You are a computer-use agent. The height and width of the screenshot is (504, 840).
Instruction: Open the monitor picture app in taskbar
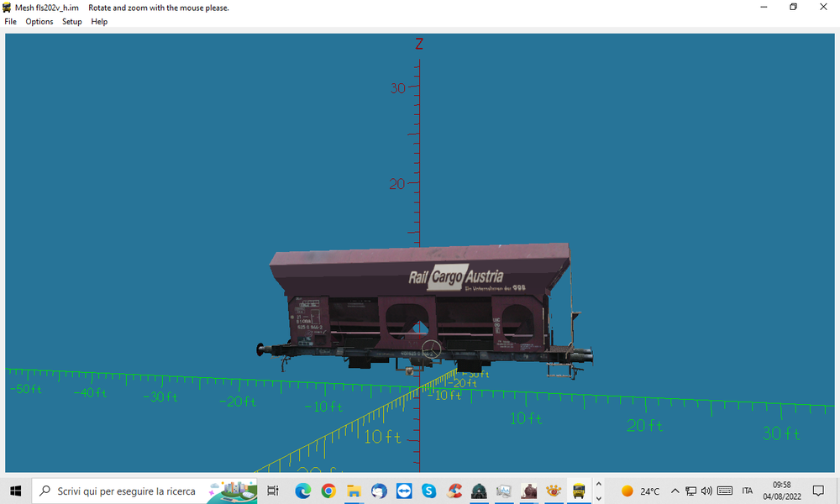pyautogui.click(x=503, y=491)
